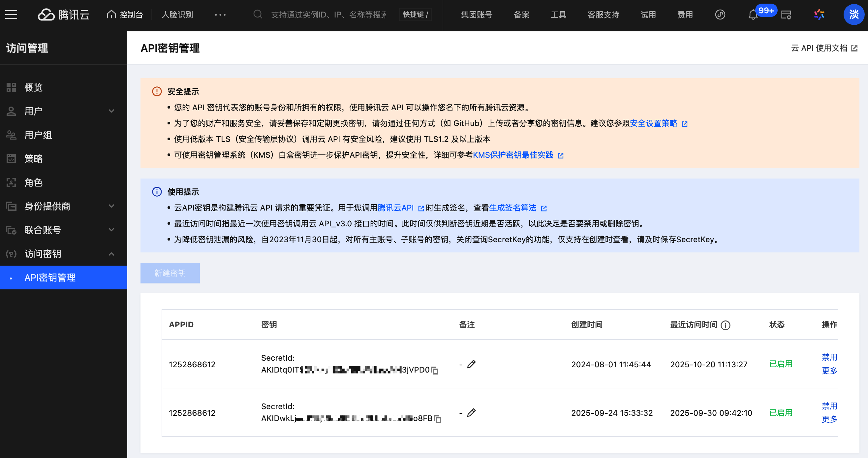This screenshot has height=458, width=868.
Task: Edit remark of second key row
Action: click(x=471, y=413)
